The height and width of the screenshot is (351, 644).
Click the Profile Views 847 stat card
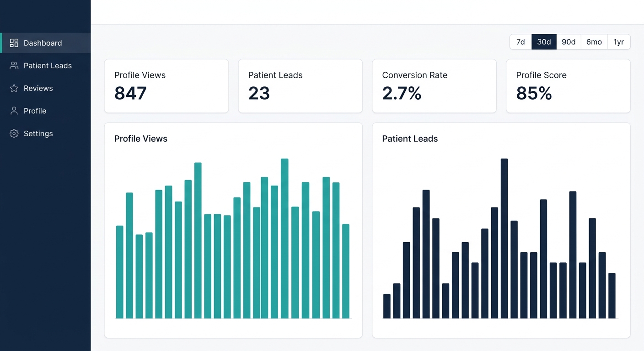(x=166, y=86)
